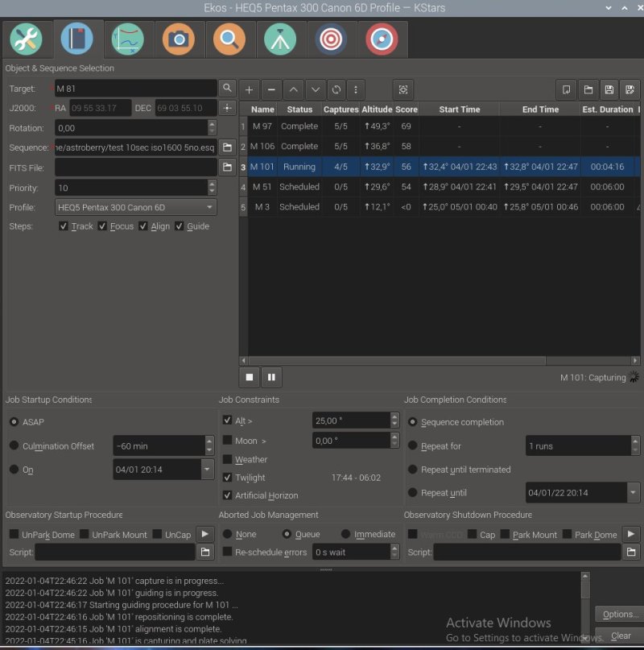Image resolution: width=644 pixels, height=650 pixels.
Task: Open the Setup module wrench tab
Action: (x=26, y=39)
